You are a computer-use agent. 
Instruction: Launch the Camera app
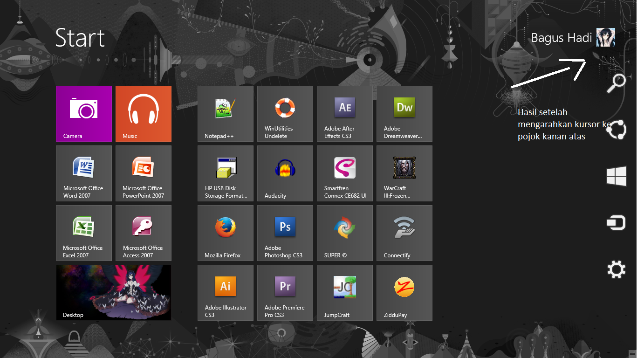(x=83, y=114)
